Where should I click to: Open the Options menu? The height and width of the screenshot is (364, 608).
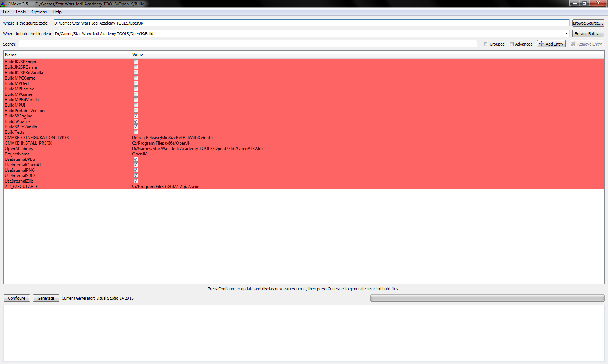(x=39, y=12)
